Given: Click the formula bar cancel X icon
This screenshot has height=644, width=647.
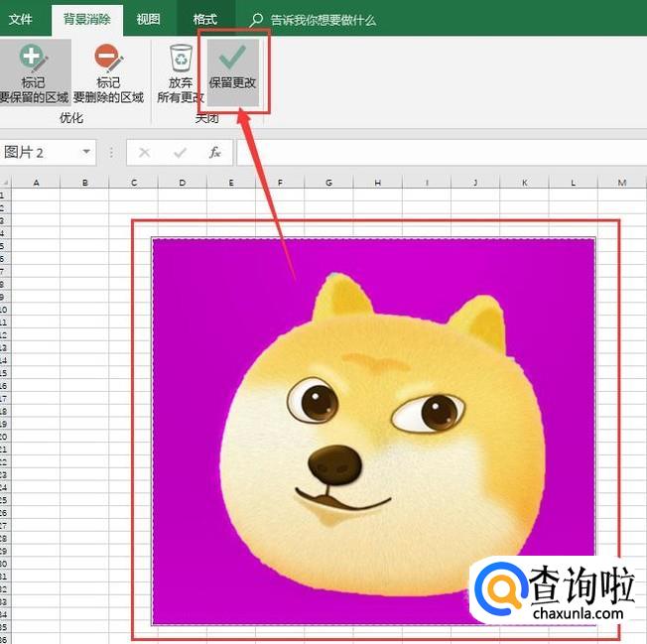Looking at the screenshot, I should click(x=145, y=153).
